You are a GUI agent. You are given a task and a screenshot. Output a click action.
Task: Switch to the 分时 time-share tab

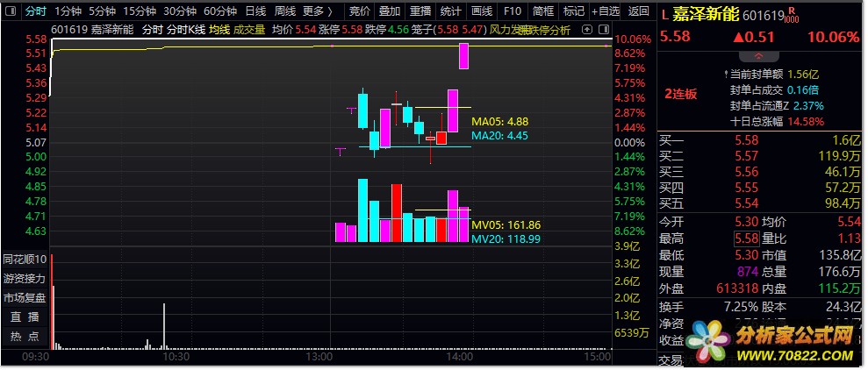click(35, 11)
